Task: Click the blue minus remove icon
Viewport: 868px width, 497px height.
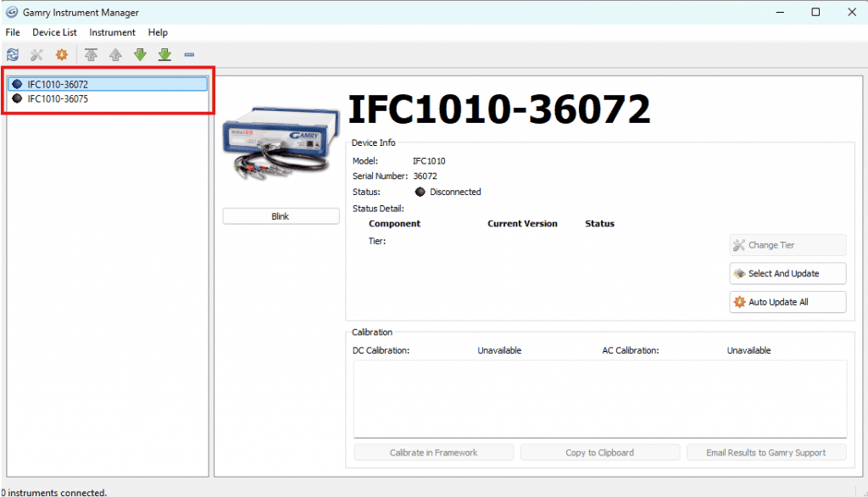Action: tap(189, 55)
